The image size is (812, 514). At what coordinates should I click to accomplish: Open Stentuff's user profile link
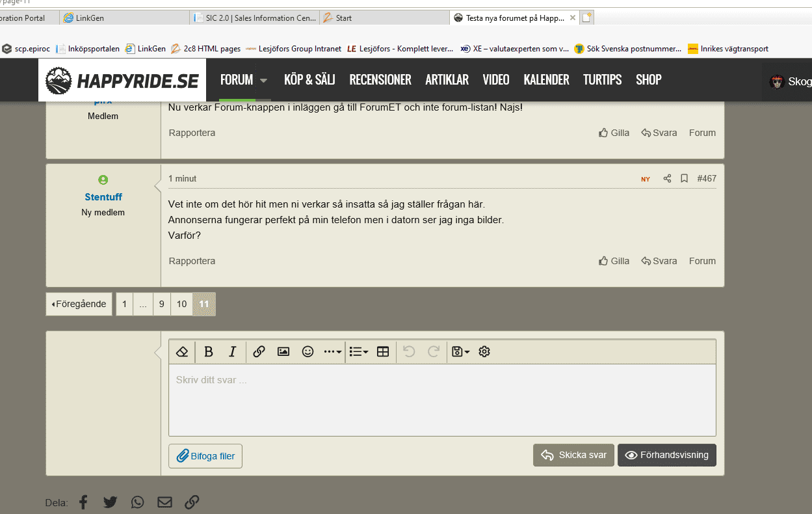(103, 197)
